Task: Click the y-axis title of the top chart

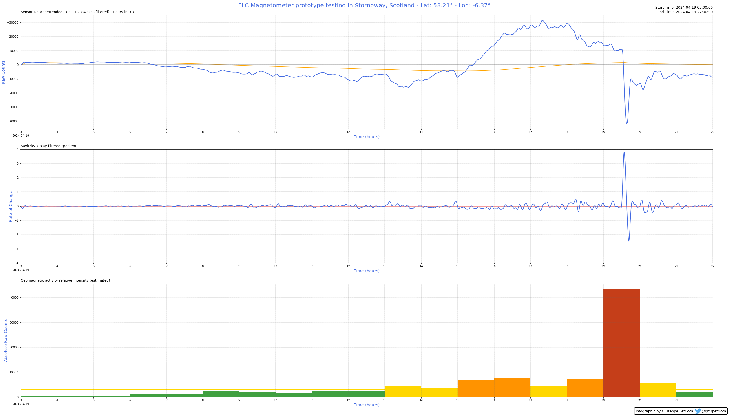Action: [x=5, y=72]
